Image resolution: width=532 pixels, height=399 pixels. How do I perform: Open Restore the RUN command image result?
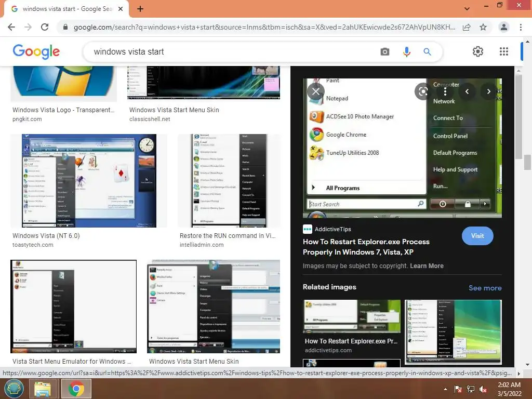(229, 180)
